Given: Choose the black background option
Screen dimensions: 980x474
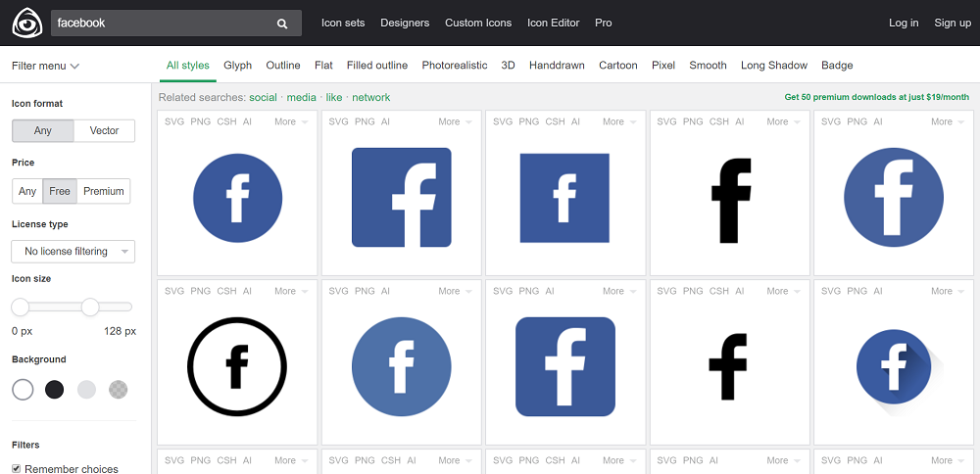Looking at the screenshot, I should [54, 390].
